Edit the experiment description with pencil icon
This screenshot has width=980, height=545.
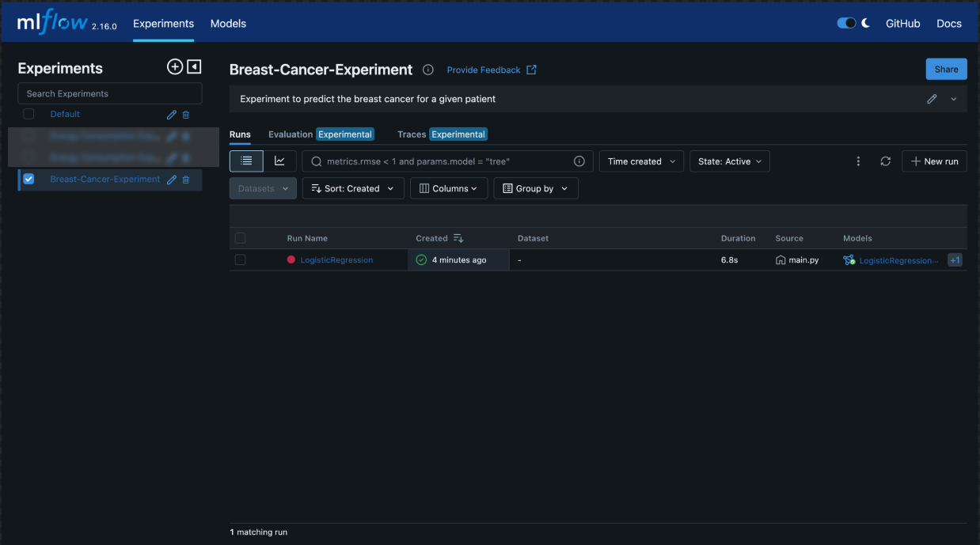tap(932, 99)
